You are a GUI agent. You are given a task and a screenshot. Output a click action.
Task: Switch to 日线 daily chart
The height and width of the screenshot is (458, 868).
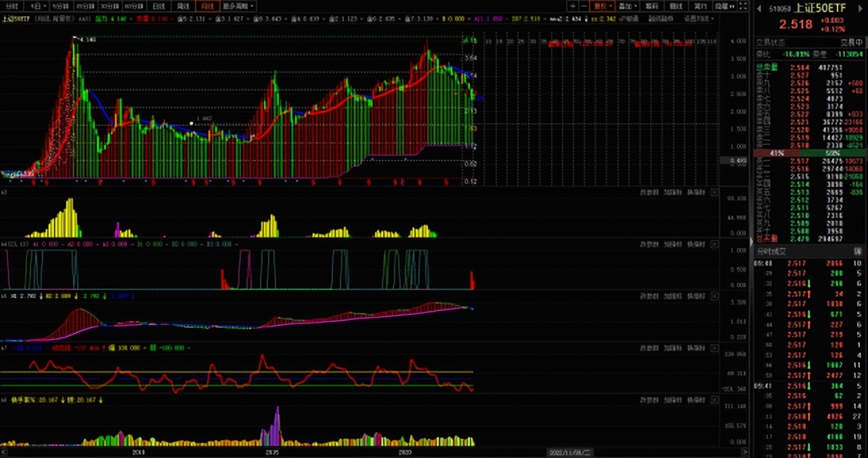coord(158,5)
